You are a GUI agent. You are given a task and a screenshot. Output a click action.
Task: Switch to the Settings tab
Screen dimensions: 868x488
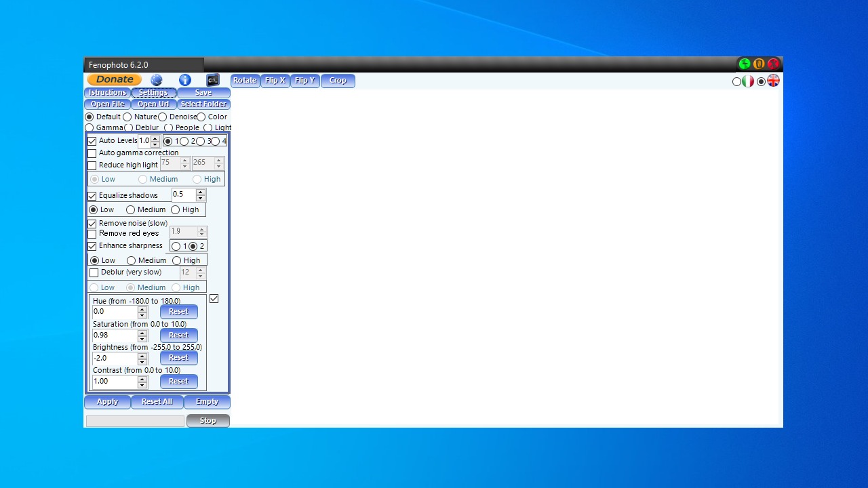pos(153,93)
